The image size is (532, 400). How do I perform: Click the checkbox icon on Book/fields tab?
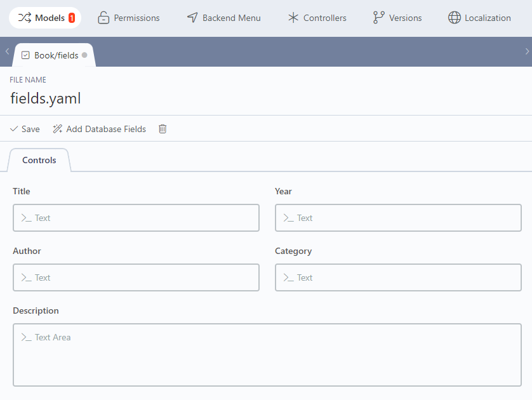pos(25,55)
